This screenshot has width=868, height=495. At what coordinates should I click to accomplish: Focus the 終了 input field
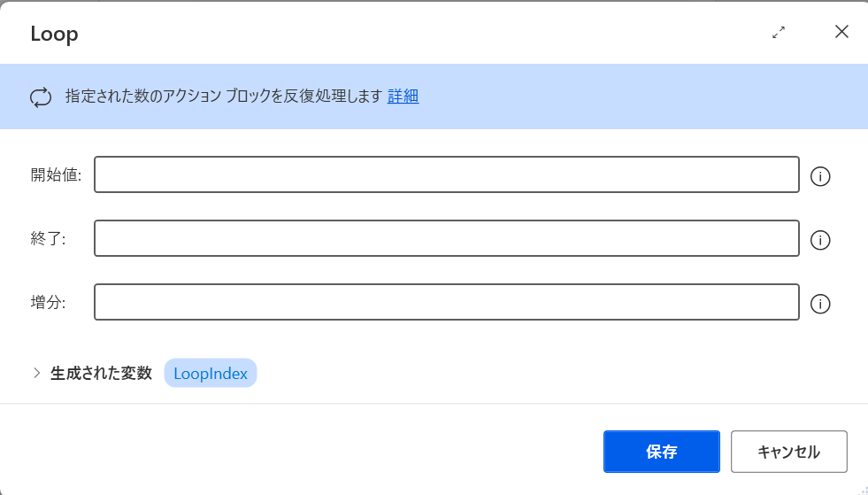(447, 238)
